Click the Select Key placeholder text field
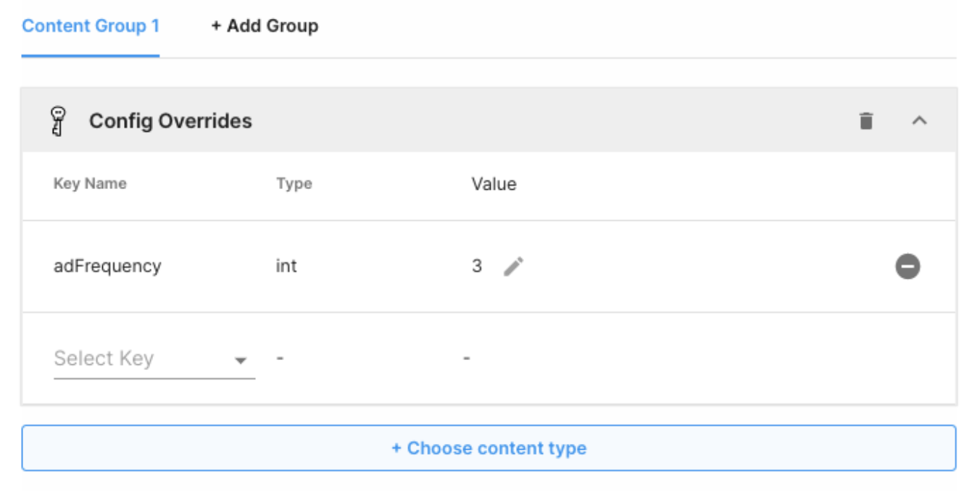 click(104, 358)
